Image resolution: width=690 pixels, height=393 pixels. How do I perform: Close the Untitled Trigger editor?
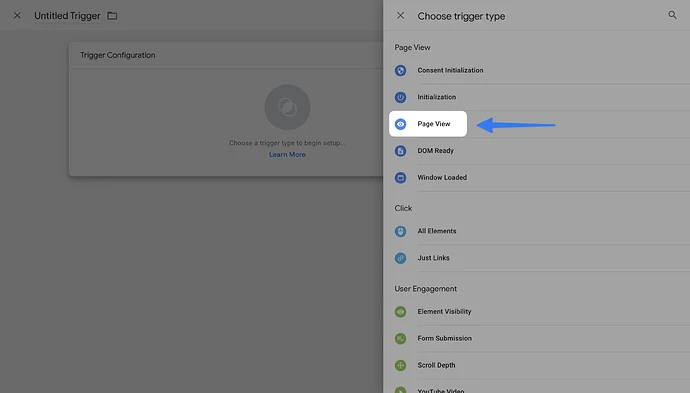point(17,16)
